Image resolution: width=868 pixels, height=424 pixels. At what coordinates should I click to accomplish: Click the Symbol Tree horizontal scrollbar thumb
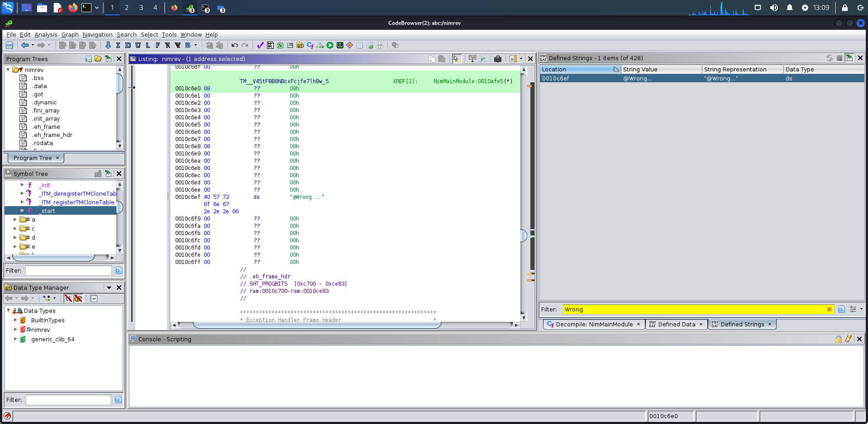click(53, 258)
